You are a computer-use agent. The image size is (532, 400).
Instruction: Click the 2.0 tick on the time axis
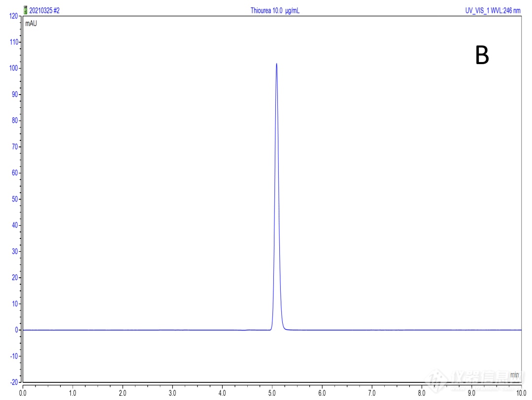coord(123,393)
